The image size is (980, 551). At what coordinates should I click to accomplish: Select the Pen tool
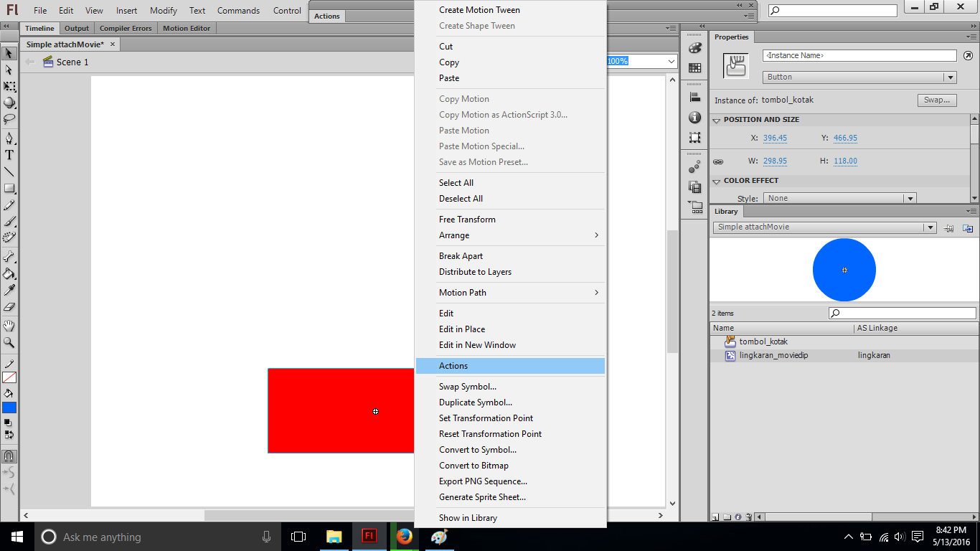[9, 138]
